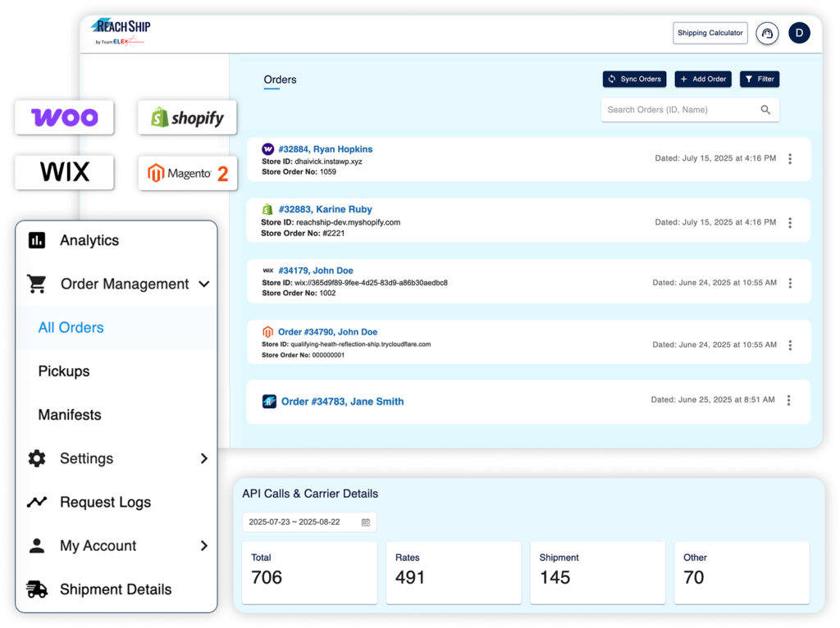The height and width of the screenshot is (628, 840).
Task: Expand the My Account submenu arrow
Action: [204, 545]
